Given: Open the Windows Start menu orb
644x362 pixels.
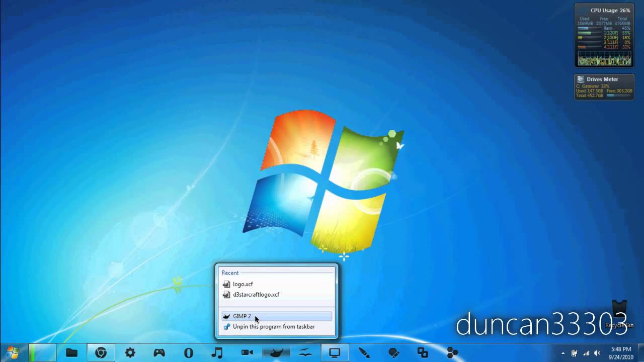Looking at the screenshot, I should [13, 352].
